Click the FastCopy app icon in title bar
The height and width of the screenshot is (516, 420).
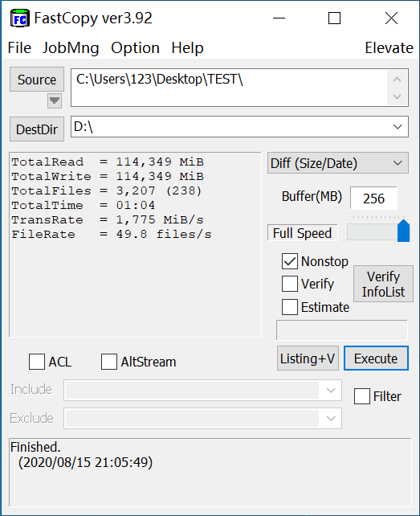(x=20, y=18)
